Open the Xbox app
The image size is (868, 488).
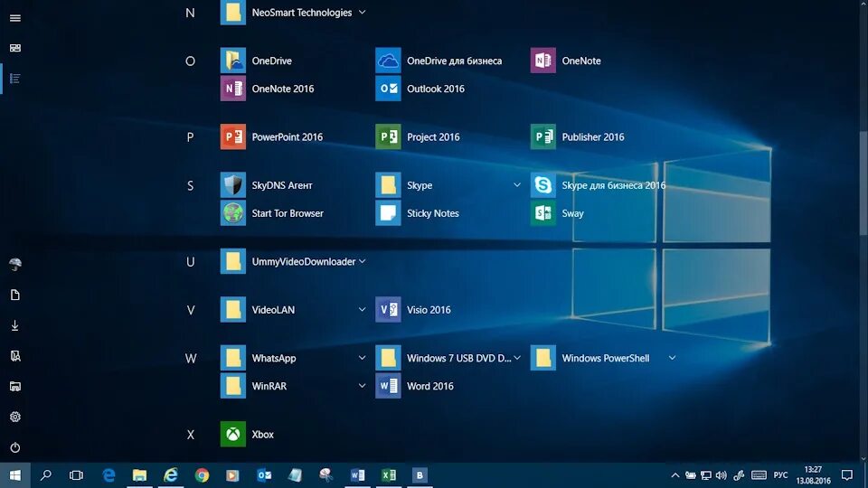click(248, 434)
